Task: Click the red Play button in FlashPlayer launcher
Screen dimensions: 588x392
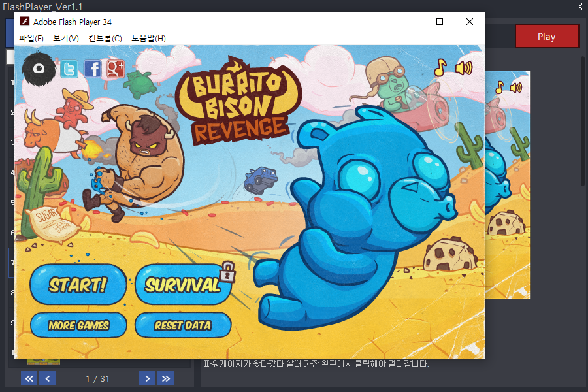Action: tap(547, 37)
